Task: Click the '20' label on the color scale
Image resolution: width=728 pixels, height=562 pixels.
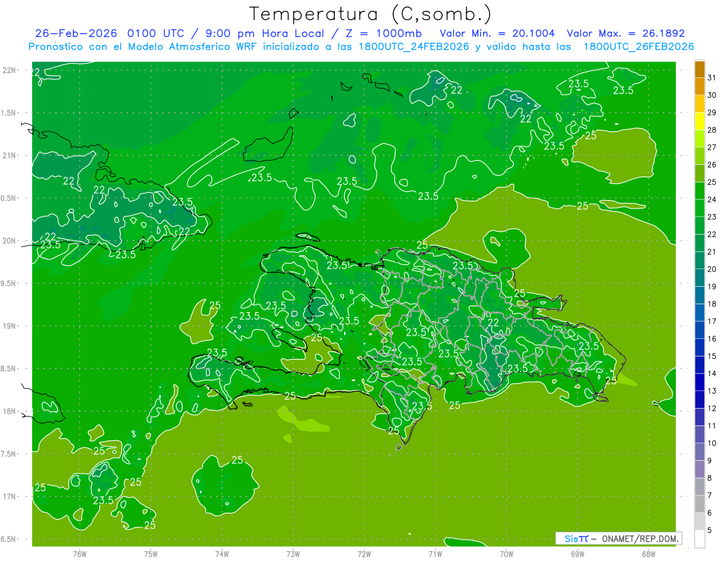Action: (x=712, y=269)
